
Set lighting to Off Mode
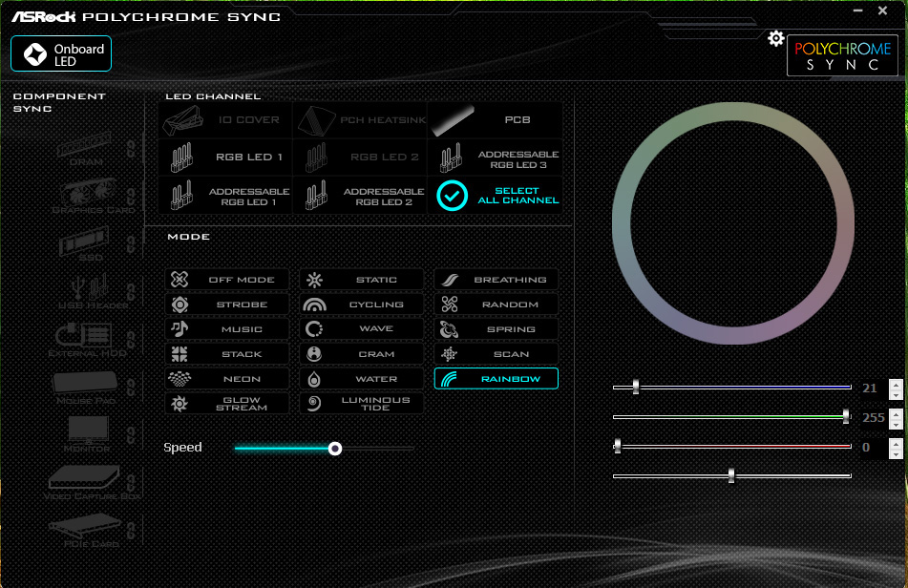[227, 280]
